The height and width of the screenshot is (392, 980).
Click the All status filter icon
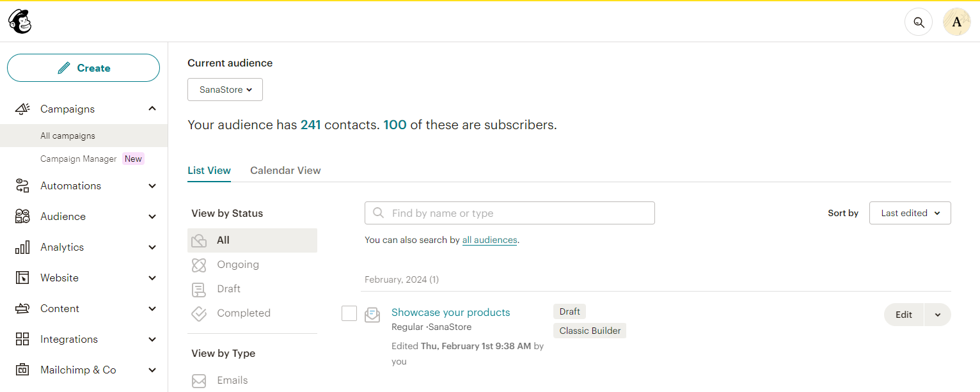click(199, 240)
